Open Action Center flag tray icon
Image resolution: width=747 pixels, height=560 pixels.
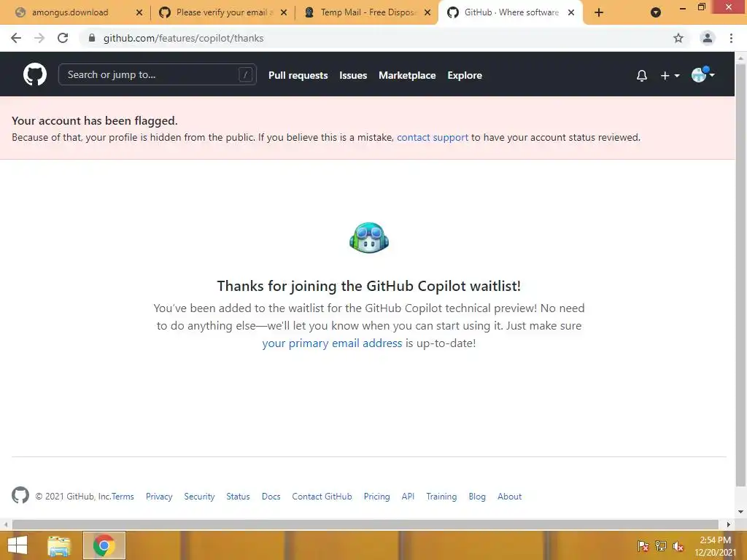click(643, 545)
